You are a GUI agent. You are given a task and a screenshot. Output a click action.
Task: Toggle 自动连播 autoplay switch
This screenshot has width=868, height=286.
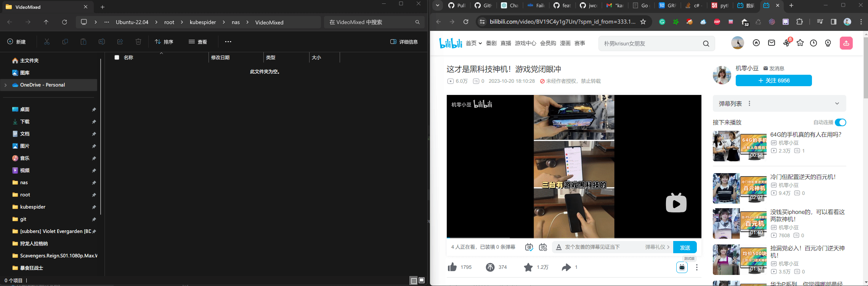(x=841, y=122)
